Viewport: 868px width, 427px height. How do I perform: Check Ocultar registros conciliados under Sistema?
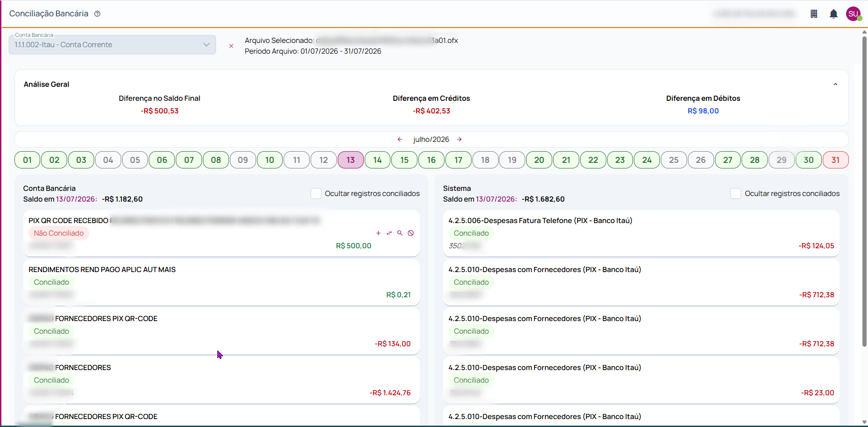pyautogui.click(x=736, y=194)
